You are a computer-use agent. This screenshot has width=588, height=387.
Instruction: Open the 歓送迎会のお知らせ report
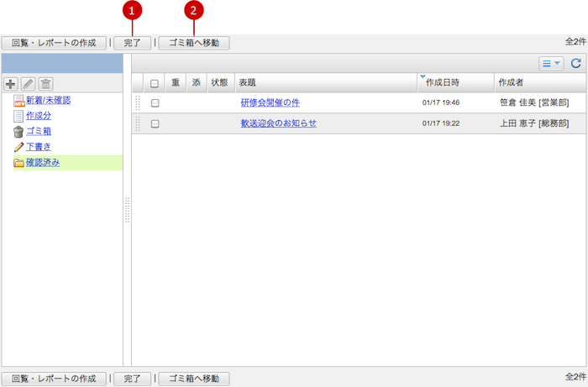click(279, 123)
